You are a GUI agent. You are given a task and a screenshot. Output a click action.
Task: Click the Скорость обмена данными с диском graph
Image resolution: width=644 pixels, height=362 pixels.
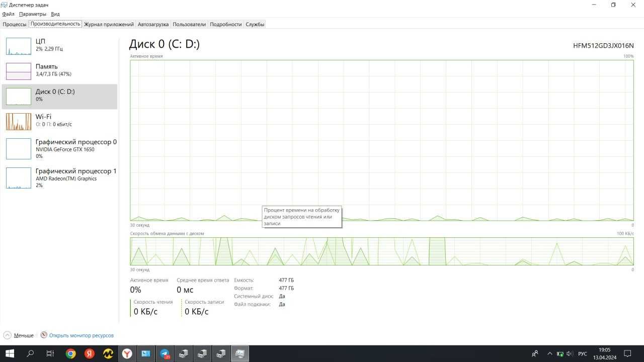382,251
